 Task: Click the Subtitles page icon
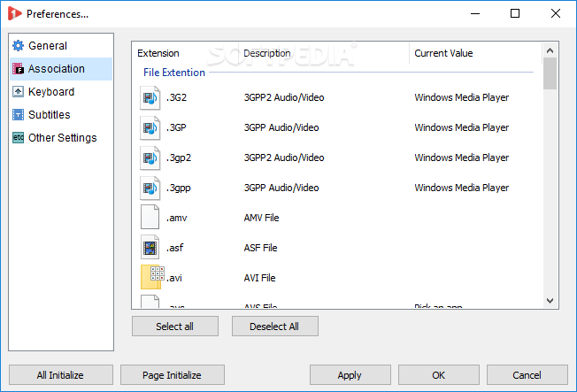tap(18, 115)
